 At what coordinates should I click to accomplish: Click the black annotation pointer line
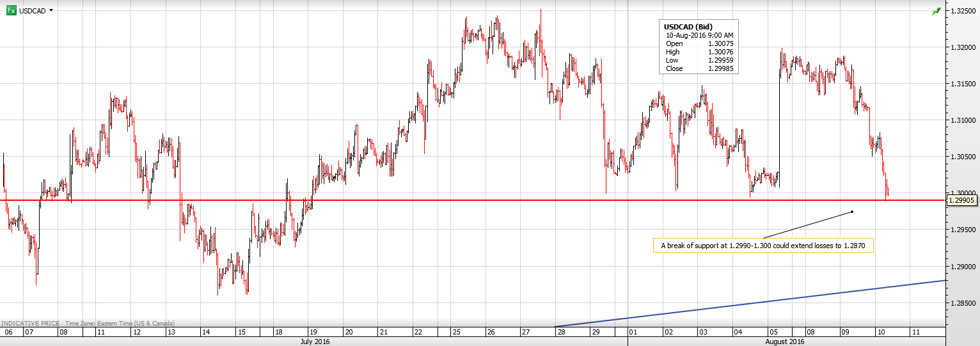pos(808,225)
